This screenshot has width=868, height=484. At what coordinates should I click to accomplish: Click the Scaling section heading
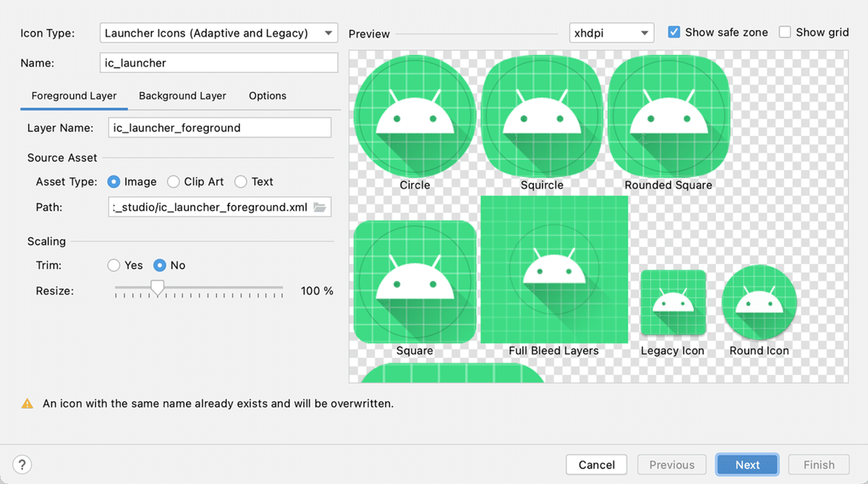(x=46, y=242)
